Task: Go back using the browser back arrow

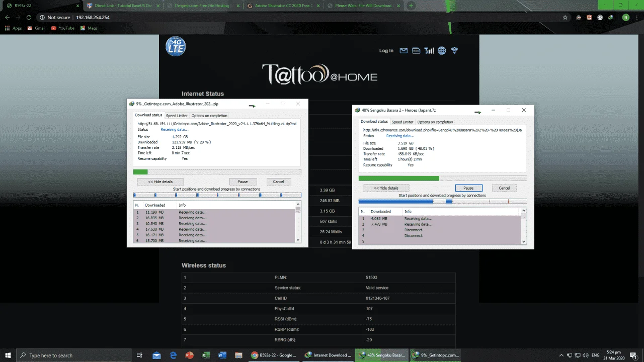Action: 8,17
